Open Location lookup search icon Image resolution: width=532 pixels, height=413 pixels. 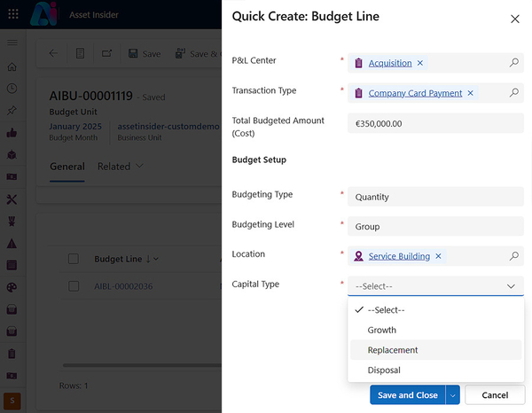[x=513, y=256]
